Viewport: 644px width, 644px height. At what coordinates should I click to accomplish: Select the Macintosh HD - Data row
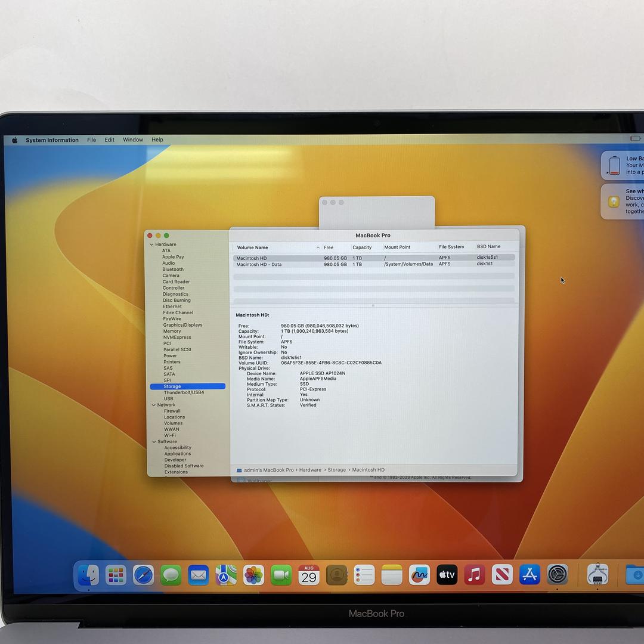[374, 265]
